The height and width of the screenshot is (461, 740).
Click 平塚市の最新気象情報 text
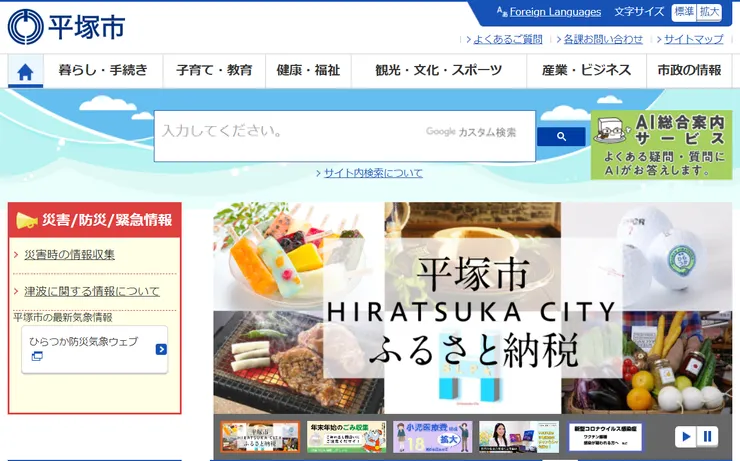tap(63, 318)
